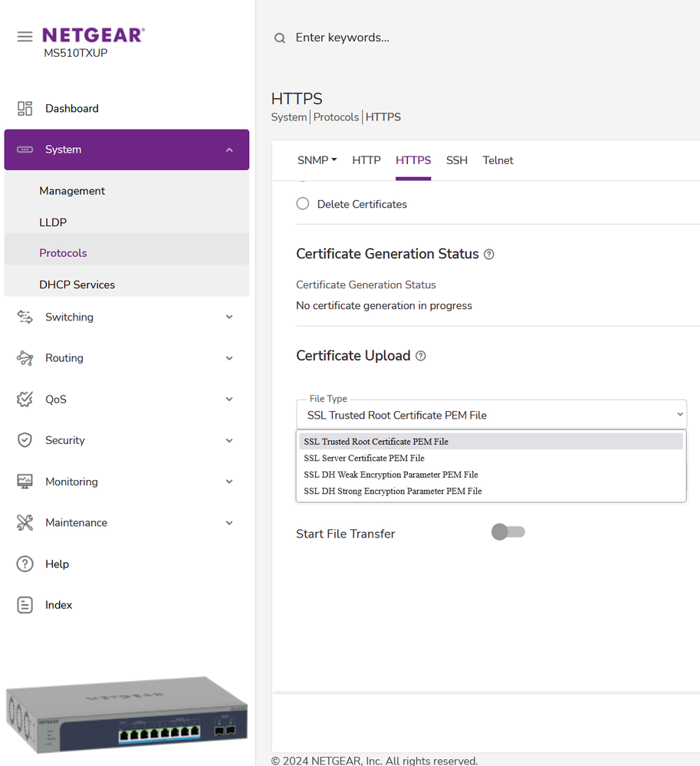Viewport: 700px width, 766px height.
Task: Open the LLDP submenu item
Action: tap(53, 222)
